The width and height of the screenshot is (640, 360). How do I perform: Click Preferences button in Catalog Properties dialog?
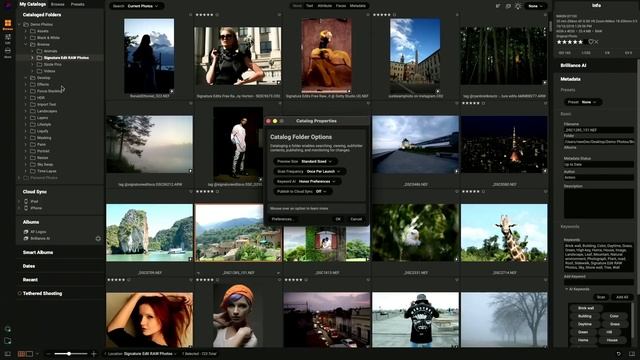282,219
